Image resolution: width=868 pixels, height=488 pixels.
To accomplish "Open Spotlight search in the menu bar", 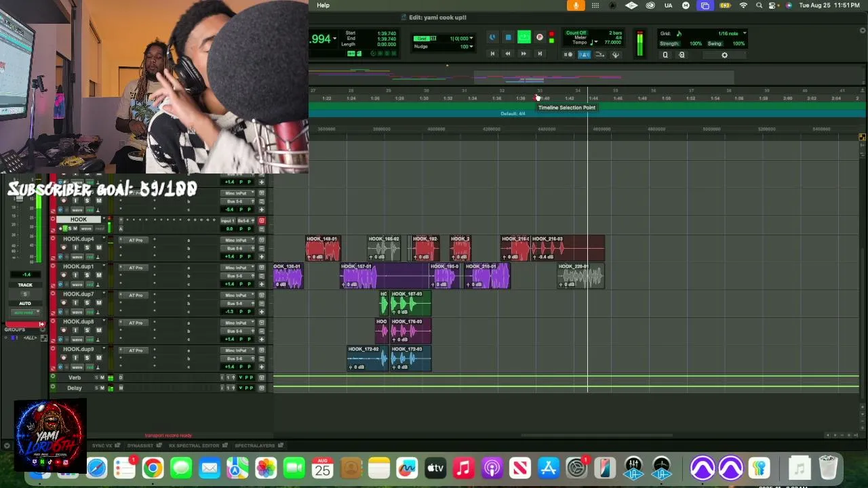I will [759, 5].
